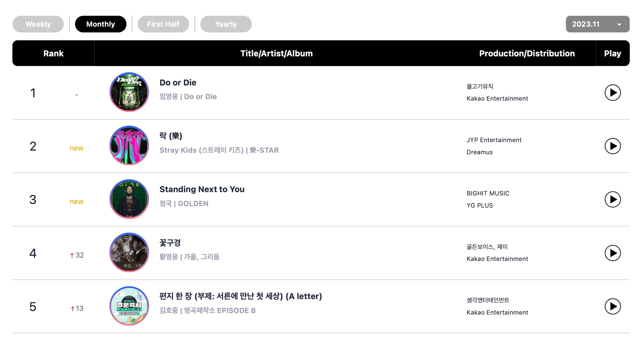Click the Stray Kids artist and album line
Image resolution: width=644 pixels, height=337 pixels.
tap(219, 150)
